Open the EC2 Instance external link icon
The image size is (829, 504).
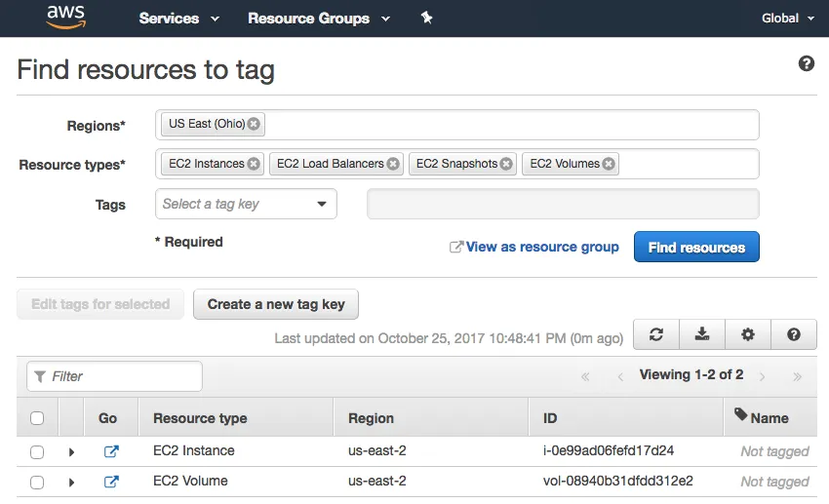[111, 451]
